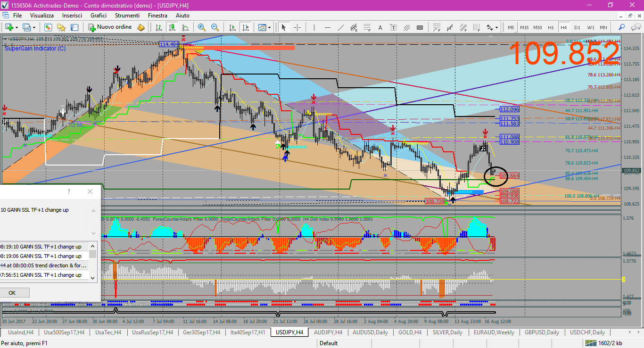Select the Fibonacci arc tool
Viewport: 644px width, 348px height.
(437, 27)
